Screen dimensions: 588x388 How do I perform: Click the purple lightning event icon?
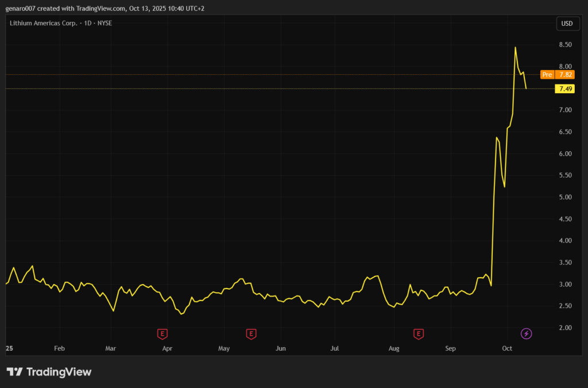pos(526,333)
